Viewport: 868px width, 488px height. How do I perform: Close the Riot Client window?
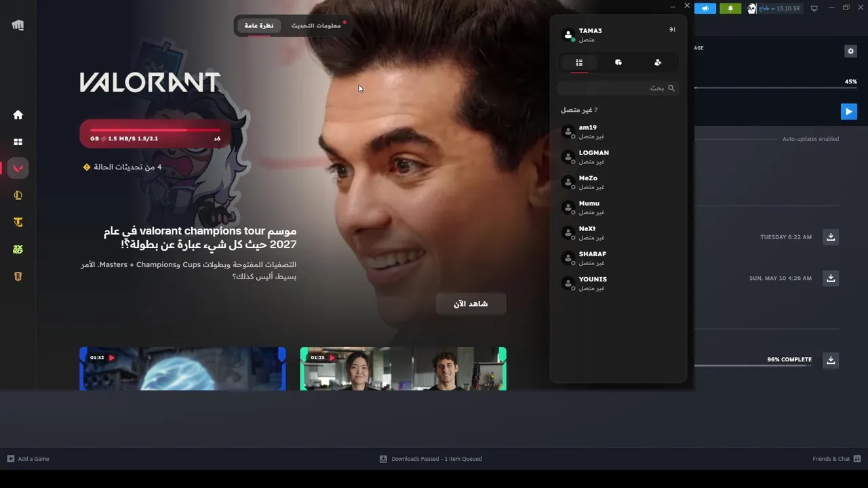[x=687, y=6]
